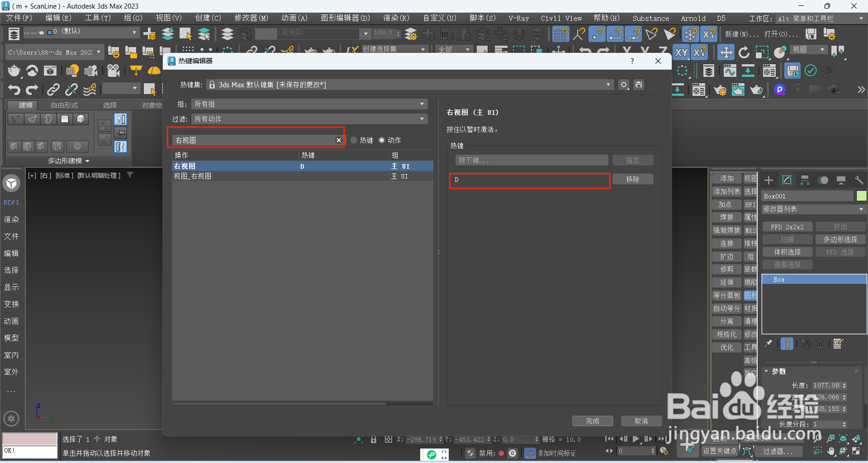Select the 动作 radio button
Image resolution: width=868 pixels, height=463 pixels.
point(381,140)
